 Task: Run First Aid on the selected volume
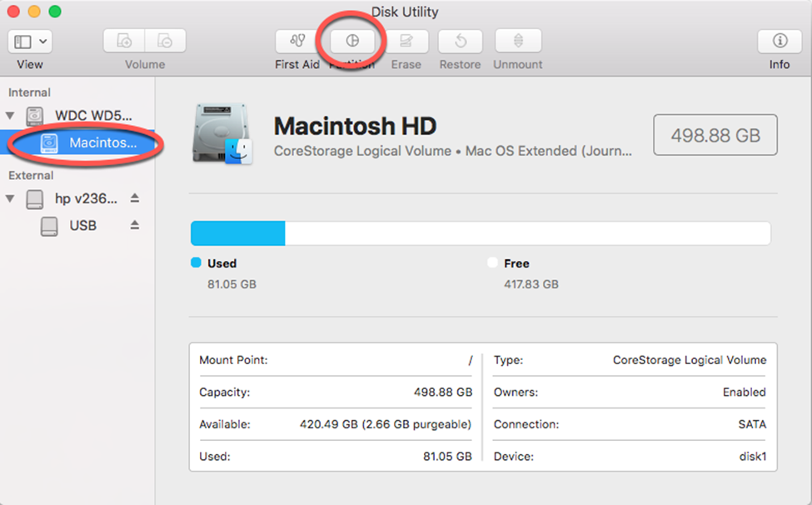(296, 40)
